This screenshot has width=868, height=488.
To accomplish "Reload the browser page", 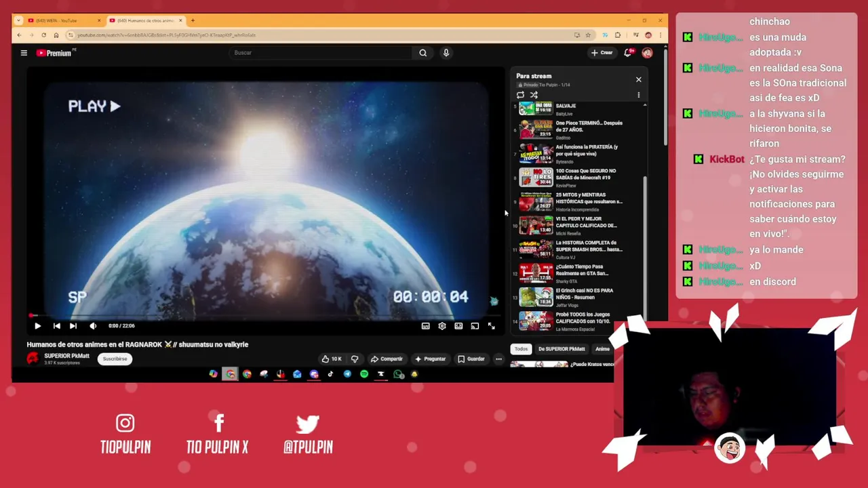I will point(43,35).
